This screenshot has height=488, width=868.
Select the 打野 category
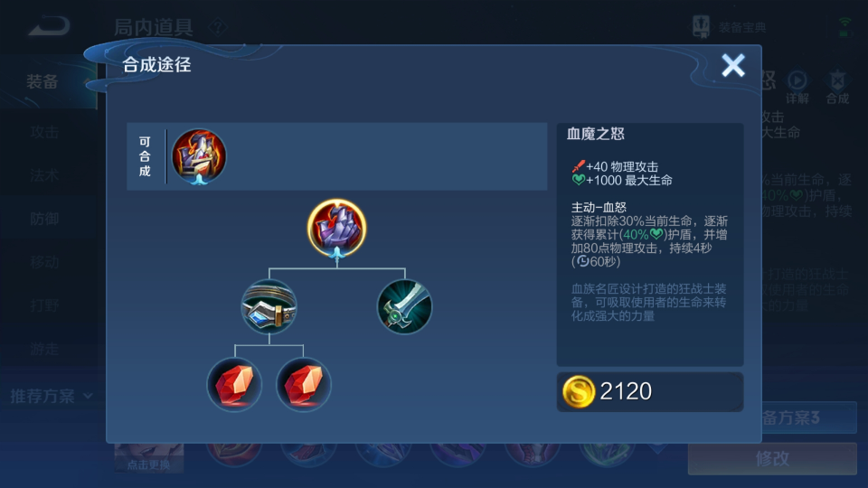45,305
